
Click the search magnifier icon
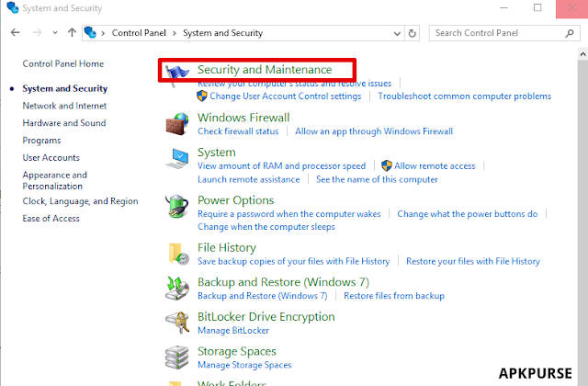570,33
